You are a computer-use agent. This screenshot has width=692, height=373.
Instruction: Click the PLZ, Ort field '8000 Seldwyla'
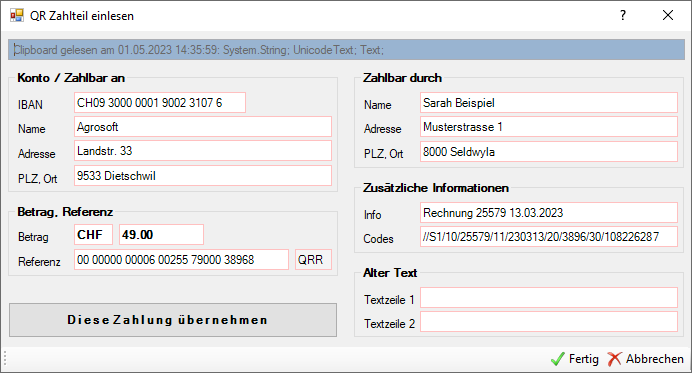549,152
